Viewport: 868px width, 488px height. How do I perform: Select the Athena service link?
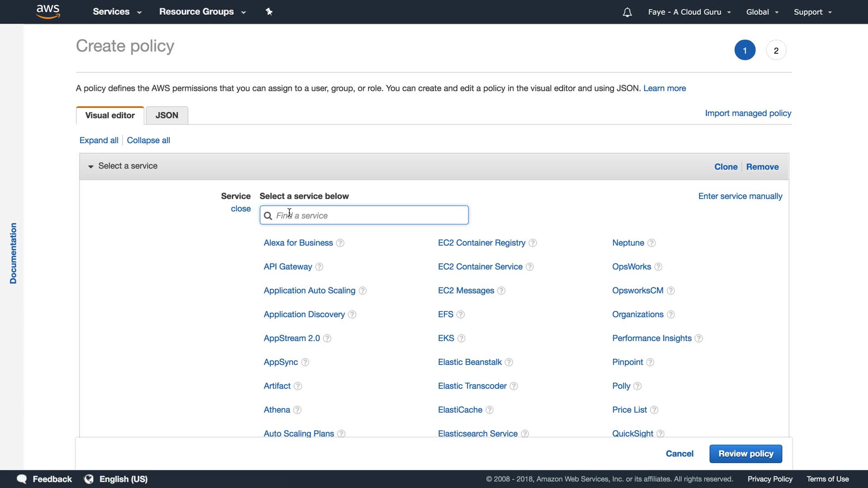pos(277,410)
